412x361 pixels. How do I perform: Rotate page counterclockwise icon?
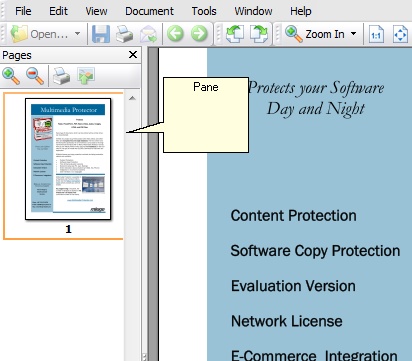point(235,34)
